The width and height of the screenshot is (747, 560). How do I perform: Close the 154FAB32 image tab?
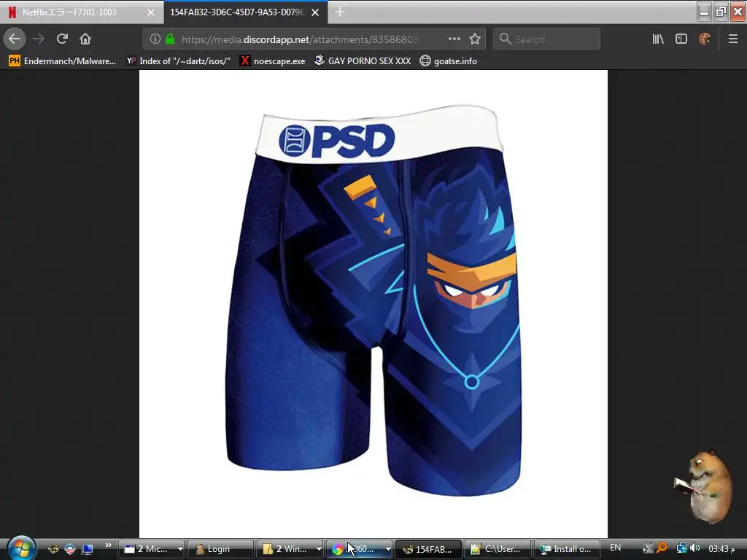[315, 12]
